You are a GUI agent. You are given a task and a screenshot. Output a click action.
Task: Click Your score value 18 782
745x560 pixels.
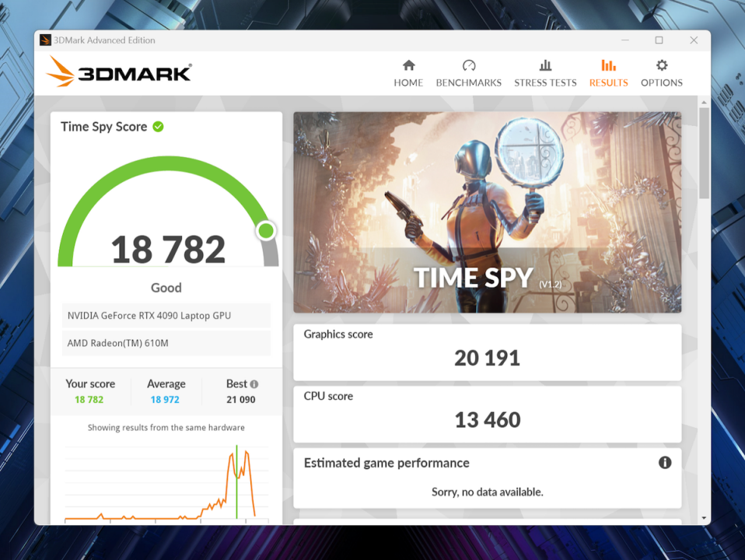pos(89,400)
